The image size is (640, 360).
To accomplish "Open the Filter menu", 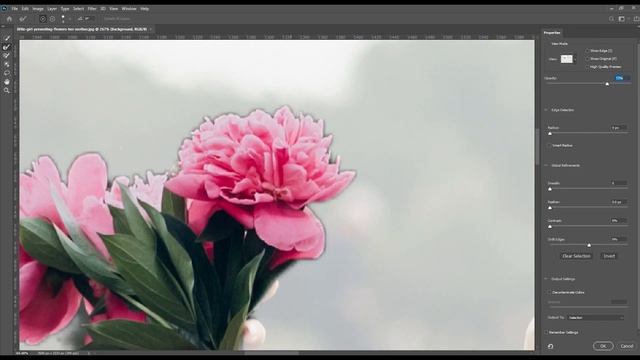I will point(92,9).
